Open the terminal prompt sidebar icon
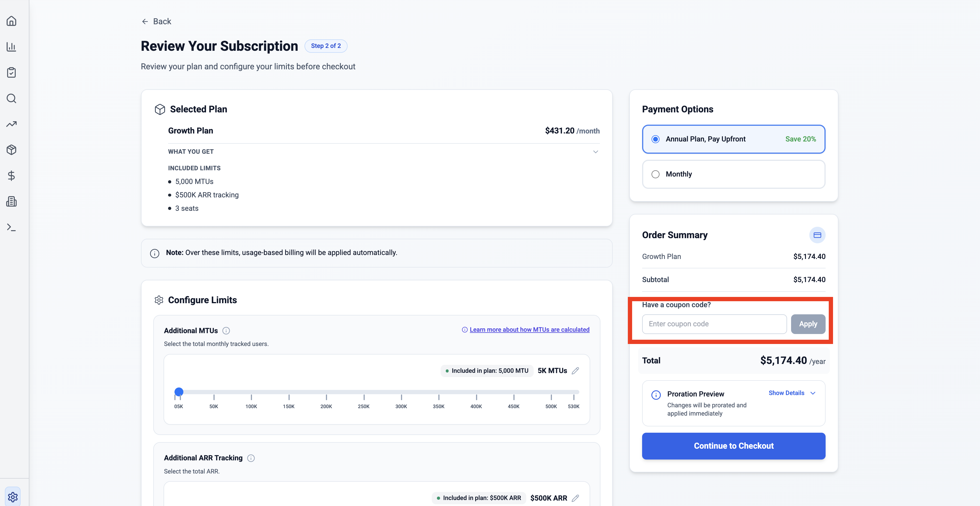 coord(11,227)
